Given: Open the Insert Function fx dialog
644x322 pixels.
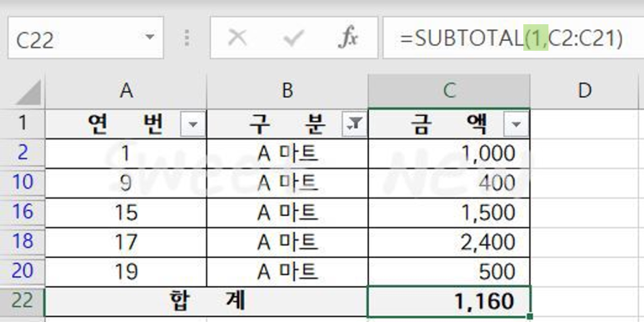Looking at the screenshot, I should pos(348,38).
